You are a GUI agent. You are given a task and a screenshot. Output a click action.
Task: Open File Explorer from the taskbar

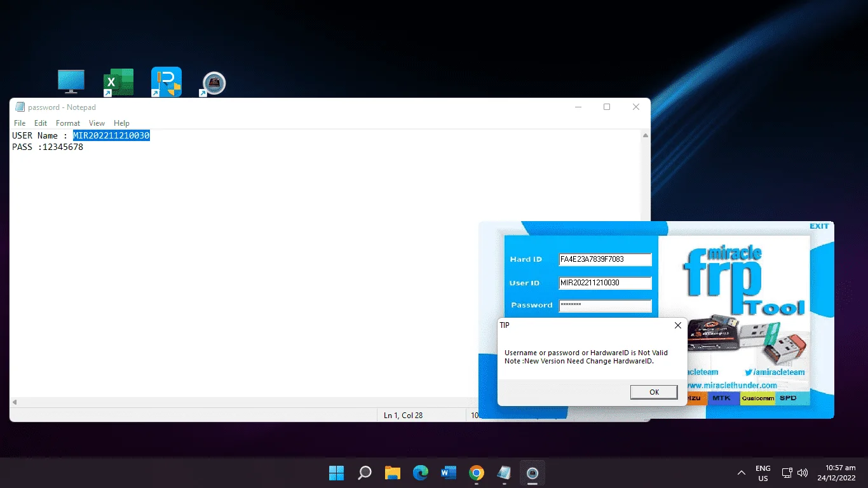(x=393, y=473)
